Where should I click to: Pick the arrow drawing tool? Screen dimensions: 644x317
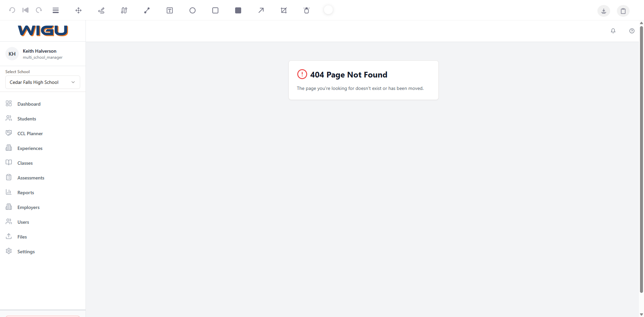[261, 10]
